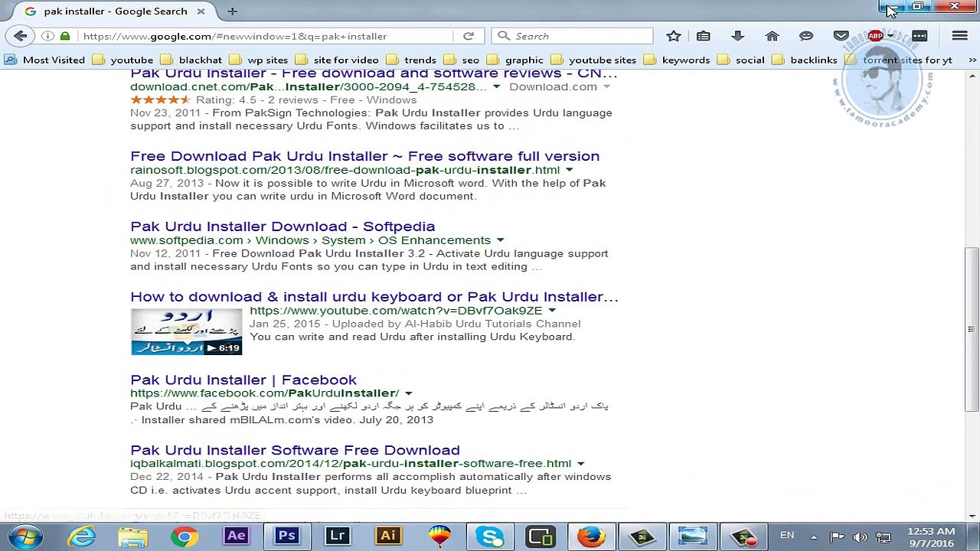Click the vertical page scrollbar thumb

coord(972,329)
